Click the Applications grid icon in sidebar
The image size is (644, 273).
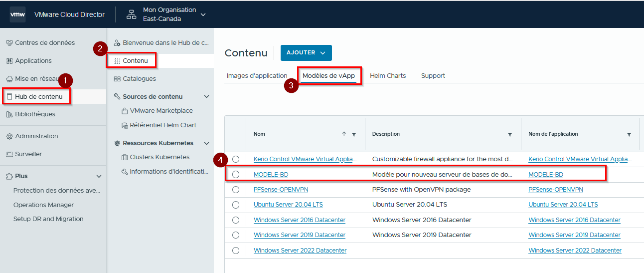tap(9, 61)
